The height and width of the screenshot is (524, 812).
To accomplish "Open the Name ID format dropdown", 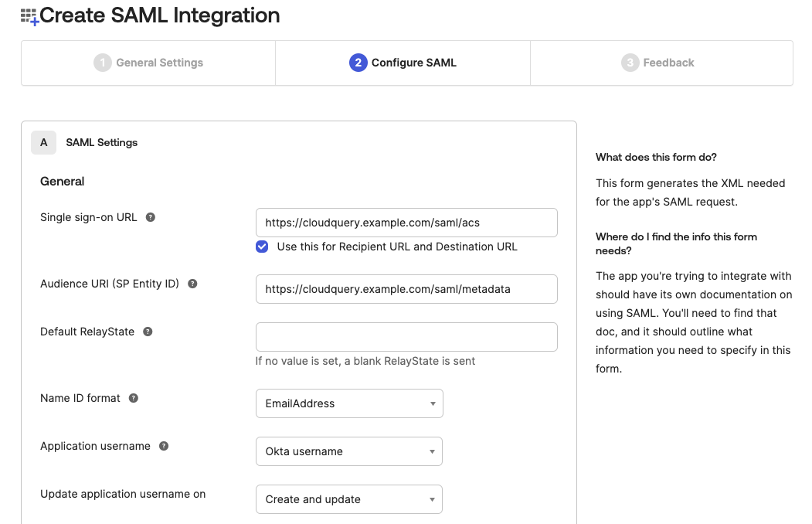I will [x=349, y=403].
